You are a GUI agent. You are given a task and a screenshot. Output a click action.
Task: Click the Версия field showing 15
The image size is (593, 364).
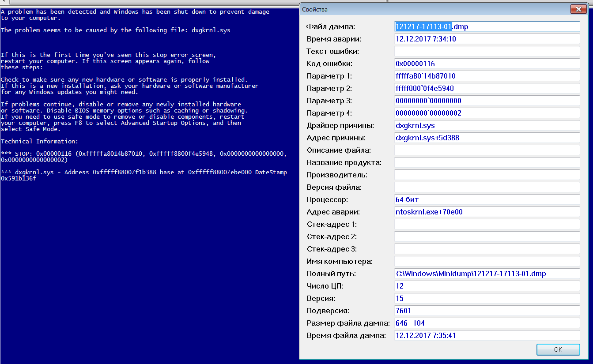(487, 298)
